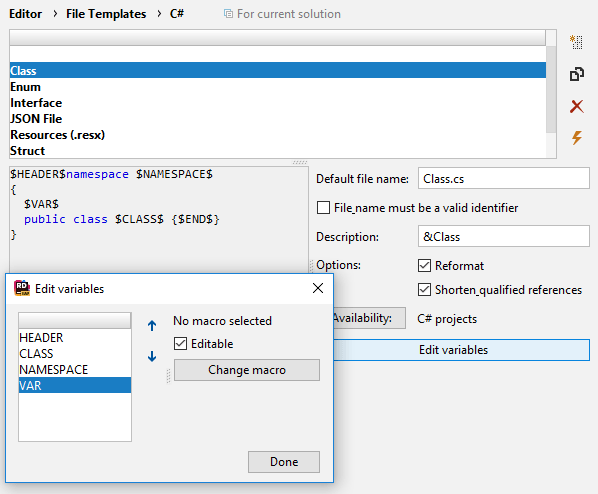Click $VAR$ in the template code editor
The width and height of the screenshot is (598, 494).
41,204
